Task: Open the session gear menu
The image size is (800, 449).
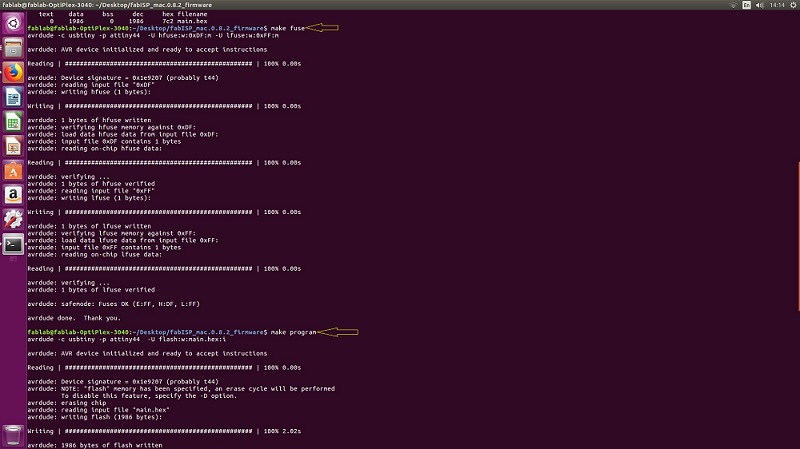Action: [793, 5]
